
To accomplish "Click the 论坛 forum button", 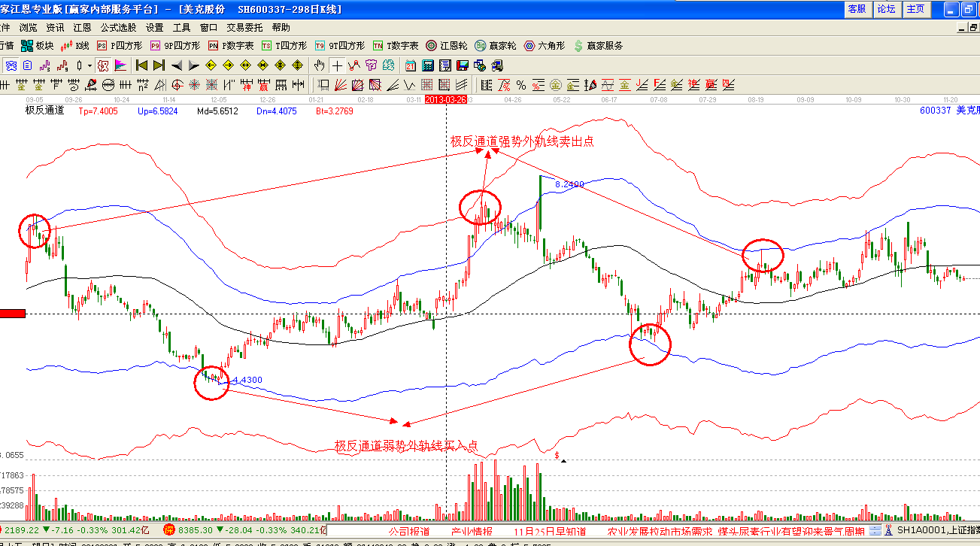I will (886, 9).
